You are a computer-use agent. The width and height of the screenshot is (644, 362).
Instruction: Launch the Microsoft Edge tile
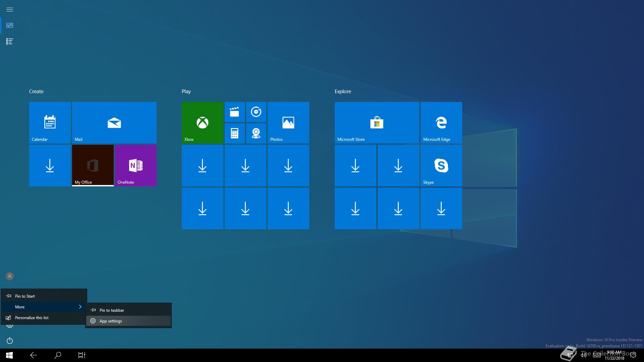pyautogui.click(x=441, y=123)
